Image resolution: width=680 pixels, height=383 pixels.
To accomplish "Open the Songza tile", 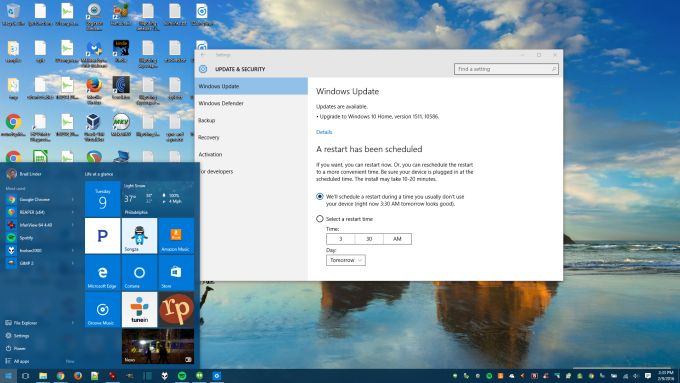I will tap(139, 236).
